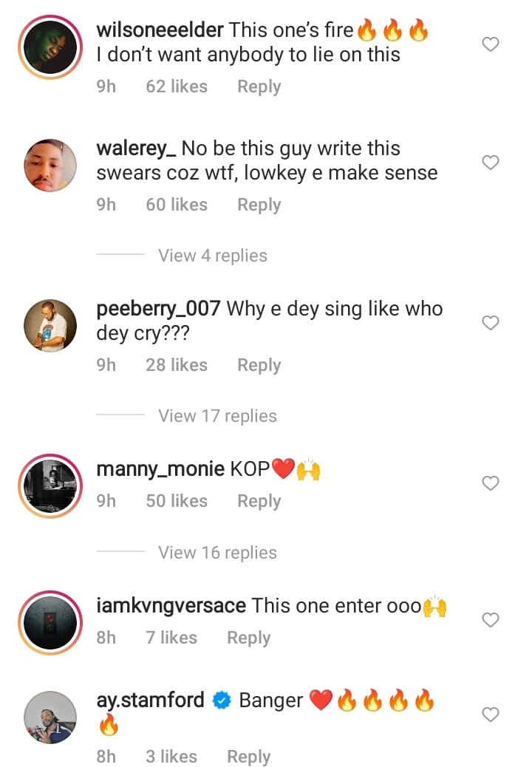Tap heart on peeberry_007's comment

pyautogui.click(x=491, y=323)
